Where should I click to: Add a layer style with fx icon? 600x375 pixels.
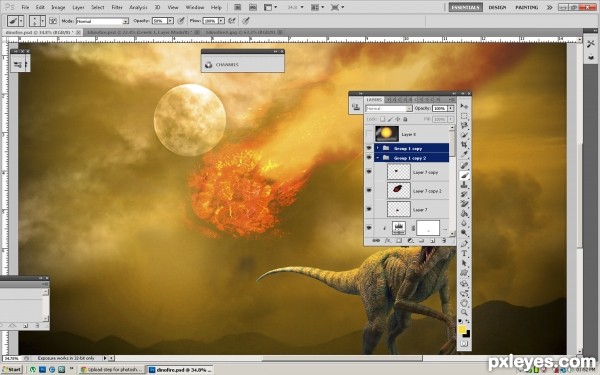click(387, 241)
